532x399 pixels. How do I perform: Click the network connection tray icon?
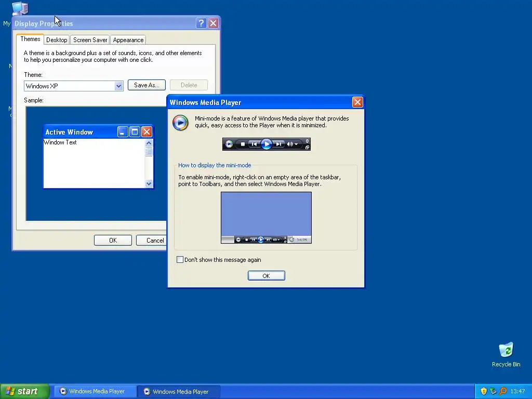tap(493, 391)
